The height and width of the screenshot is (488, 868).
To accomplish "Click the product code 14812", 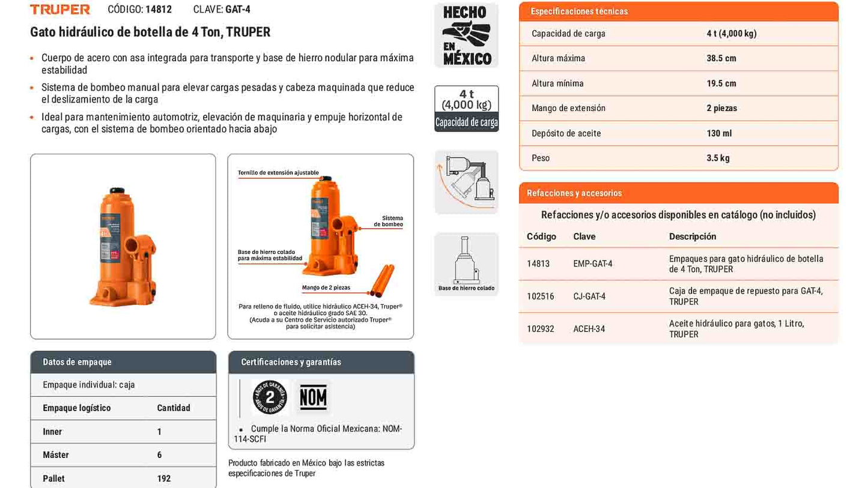I will coord(159,10).
